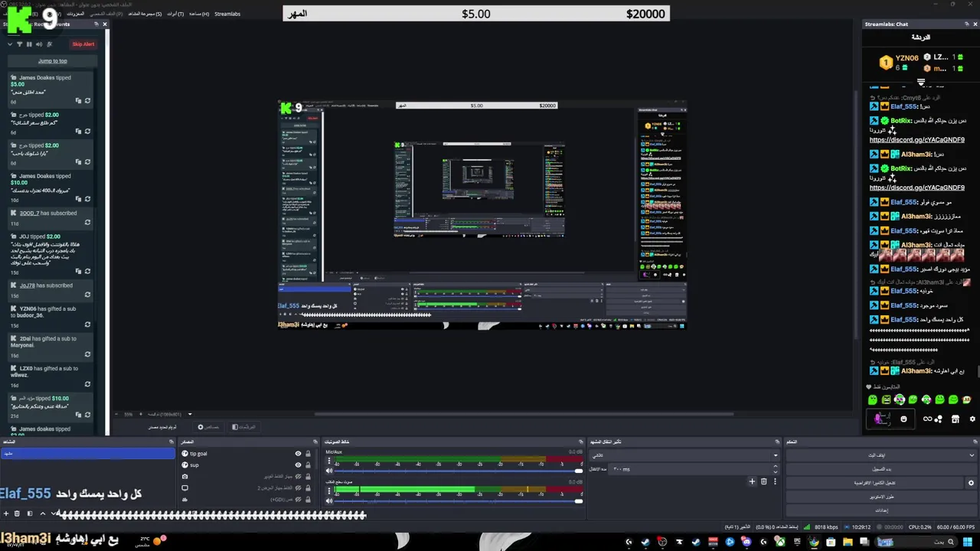980x551 pixels.
Task: Delete selected scene with trash icon
Action: tap(17, 514)
